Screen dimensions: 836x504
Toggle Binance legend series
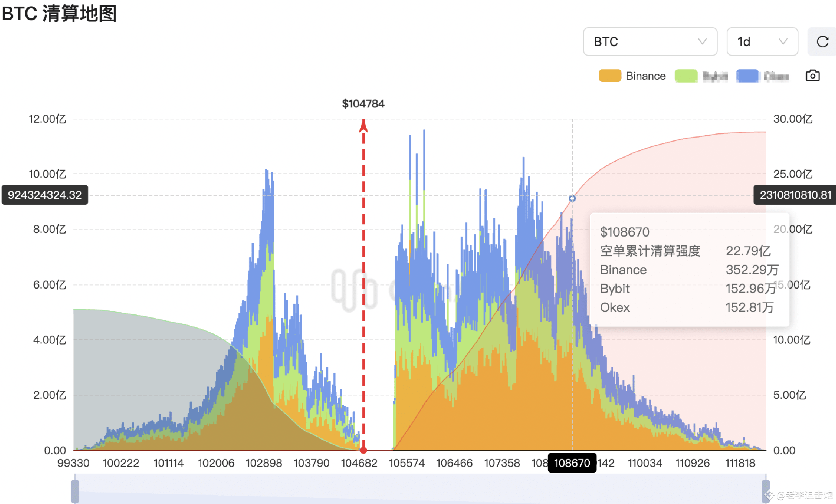tap(645, 76)
